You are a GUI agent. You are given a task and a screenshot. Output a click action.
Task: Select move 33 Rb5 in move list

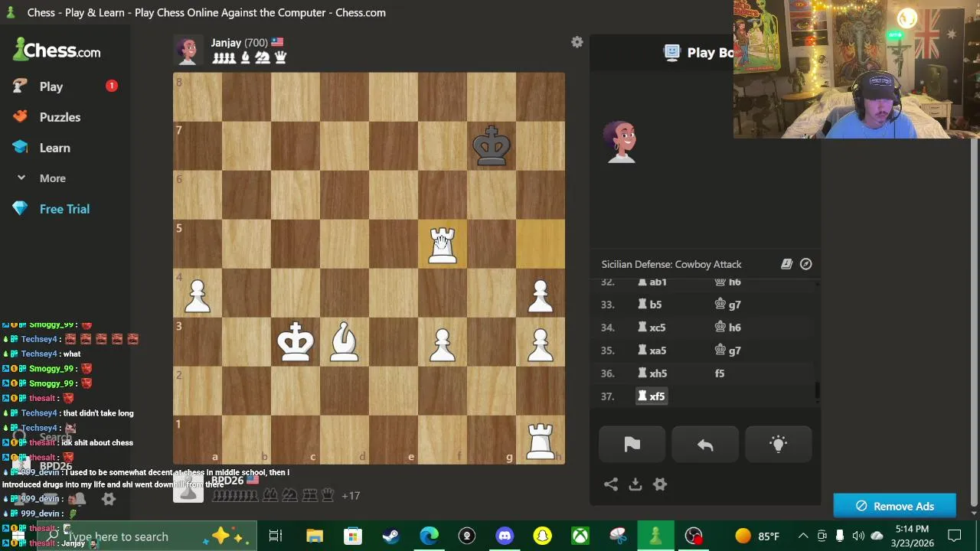click(649, 305)
